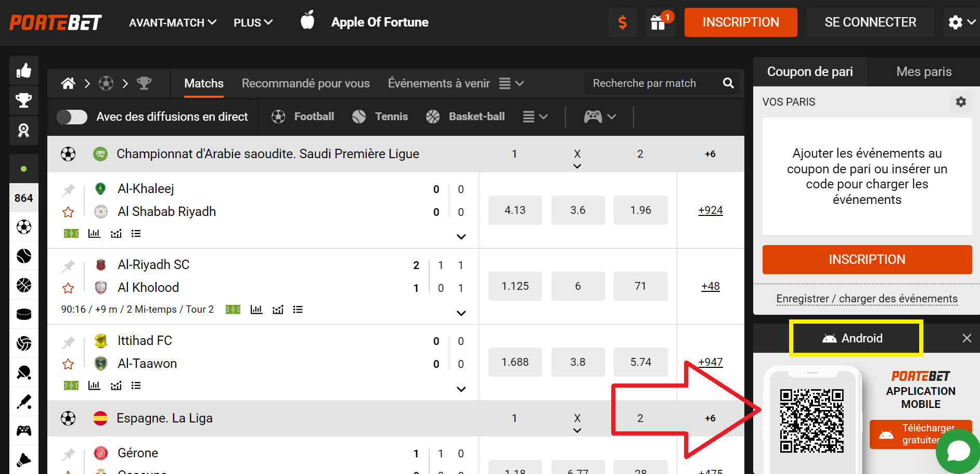The height and width of the screenshot is (474, 980).
Task: Favorite the Al-Taawon match star
Action: (x=68, y=364)
